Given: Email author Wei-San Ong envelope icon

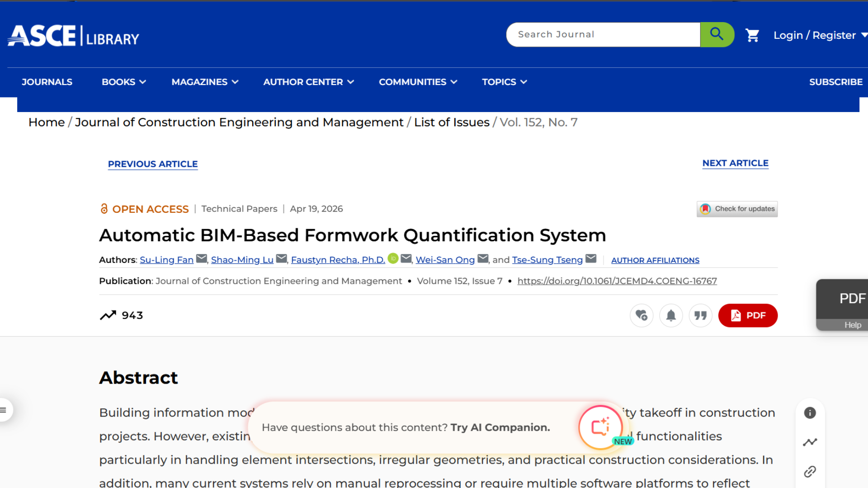Looking at the screenshot, I should [483, 258].
